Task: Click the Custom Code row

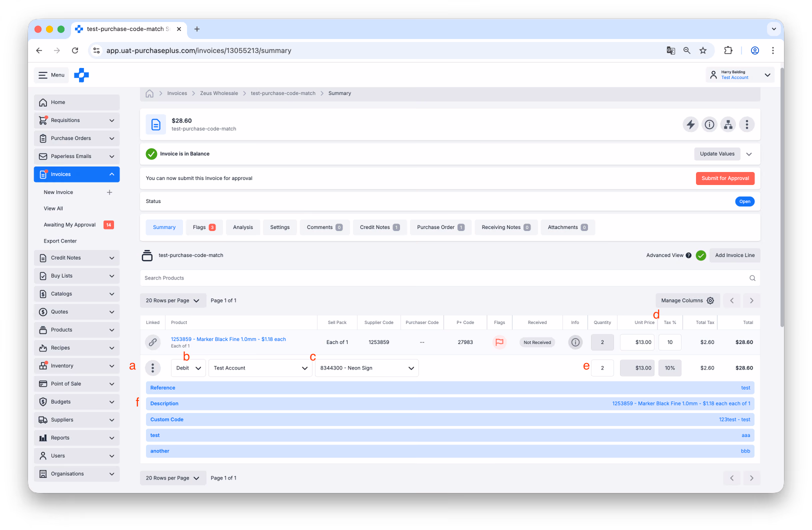Action: click(450, 419)
